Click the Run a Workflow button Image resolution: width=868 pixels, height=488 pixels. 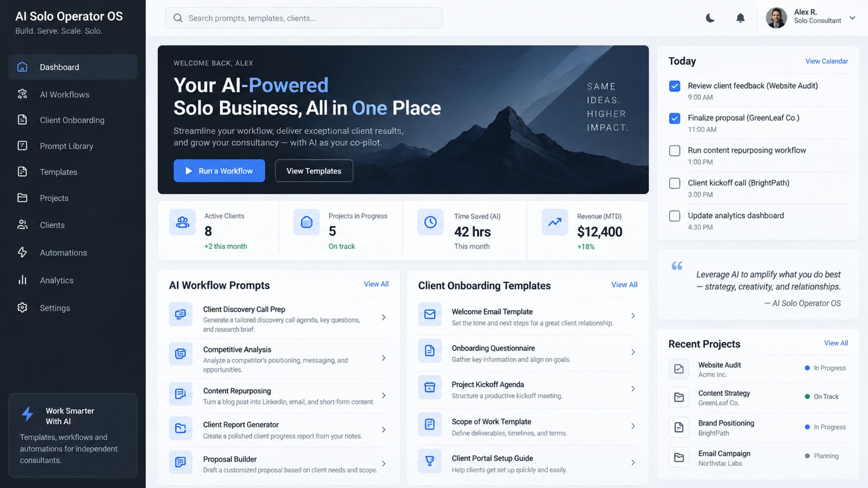219,171
